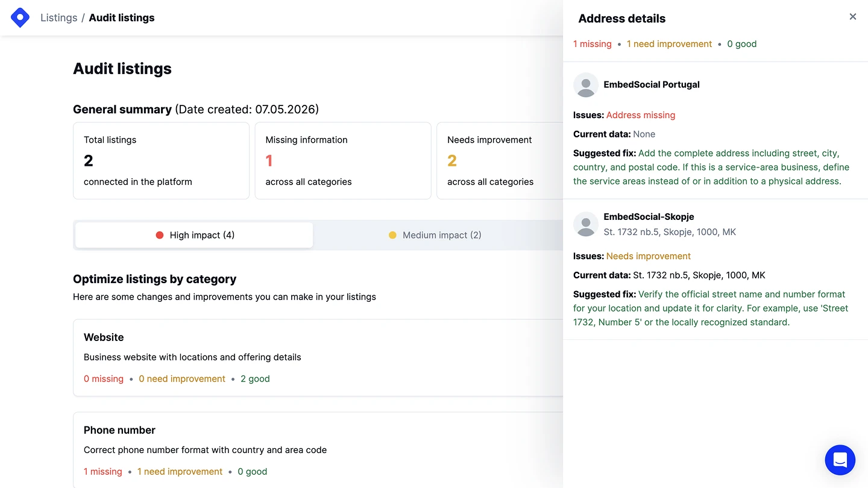Click the Portugal suggested fix text

point(711,167)
